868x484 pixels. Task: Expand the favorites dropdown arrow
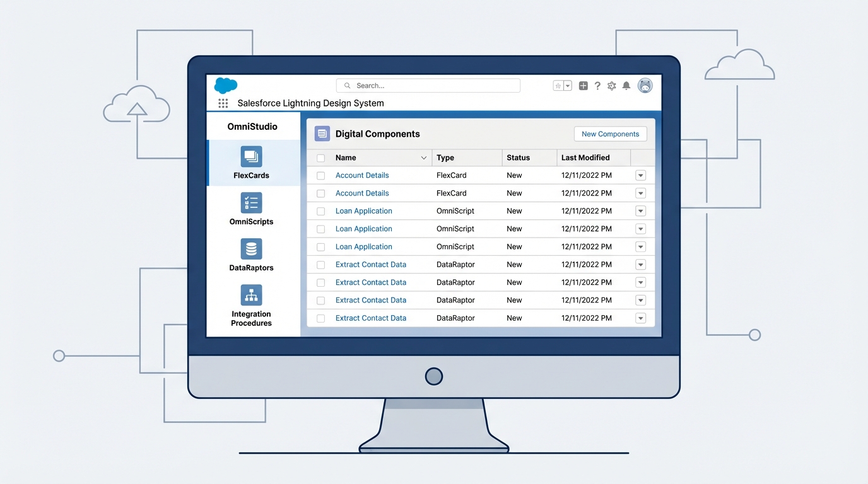pos(566,85)
